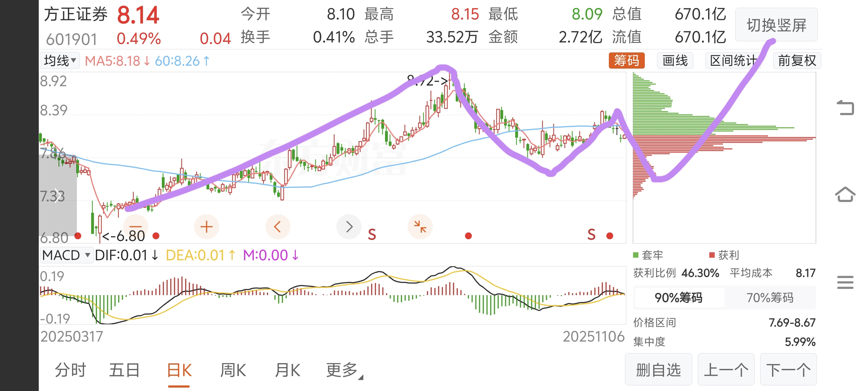Toggle the 筹码 chip distribution panel
This screenshot has height=391, width=868.
(626, 61)
